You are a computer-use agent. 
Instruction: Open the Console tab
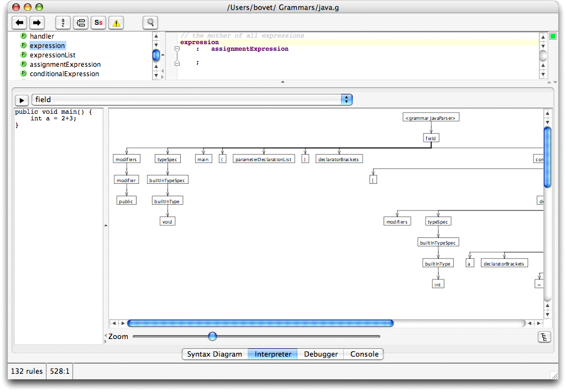tap(364, 354)
